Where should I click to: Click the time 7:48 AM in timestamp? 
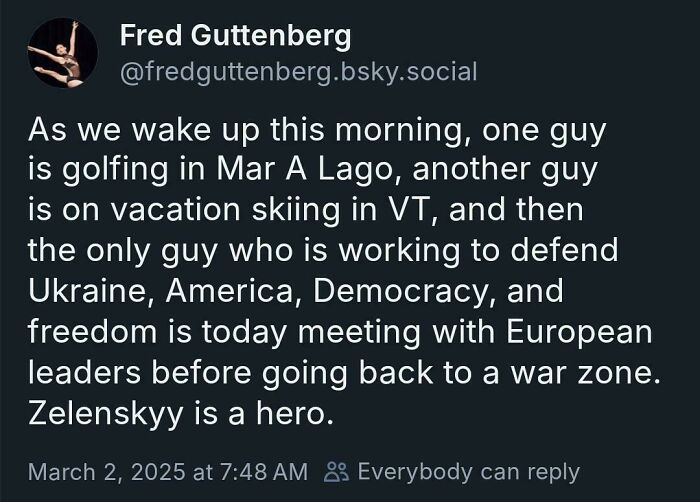coord(264,472)
